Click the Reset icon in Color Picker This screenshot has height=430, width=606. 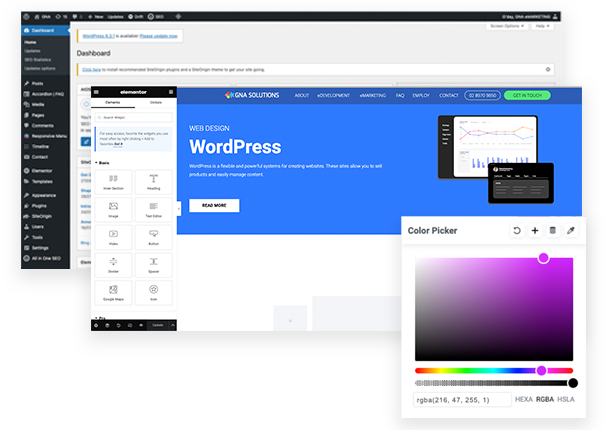click(517, 230)
